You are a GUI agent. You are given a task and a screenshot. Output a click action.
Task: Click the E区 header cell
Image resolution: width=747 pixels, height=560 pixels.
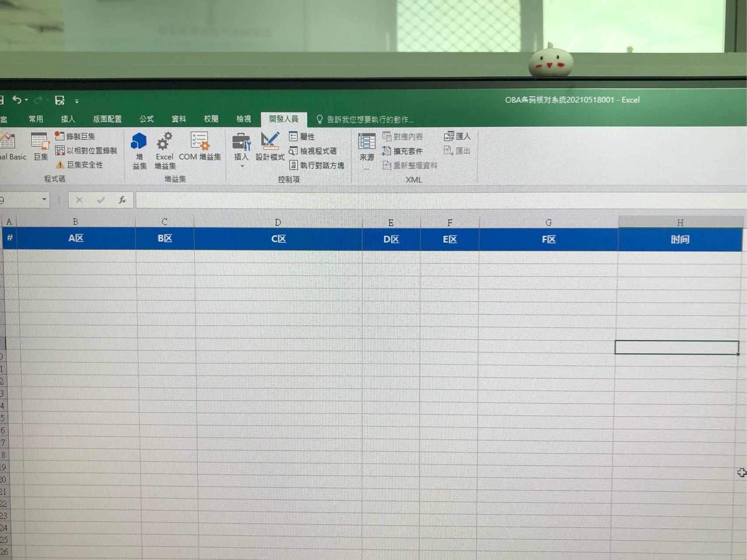[x=450, y=240]
